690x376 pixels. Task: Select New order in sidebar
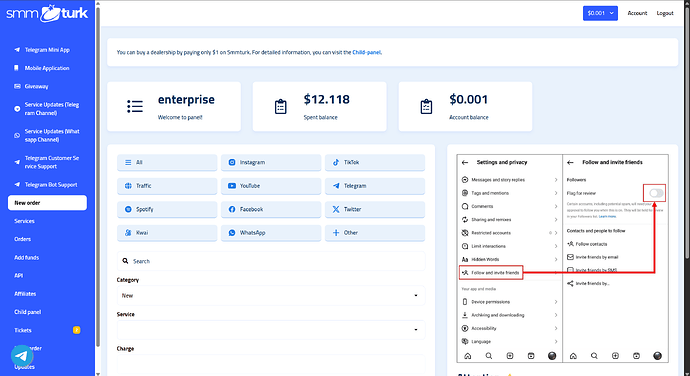tap(47, 203)
